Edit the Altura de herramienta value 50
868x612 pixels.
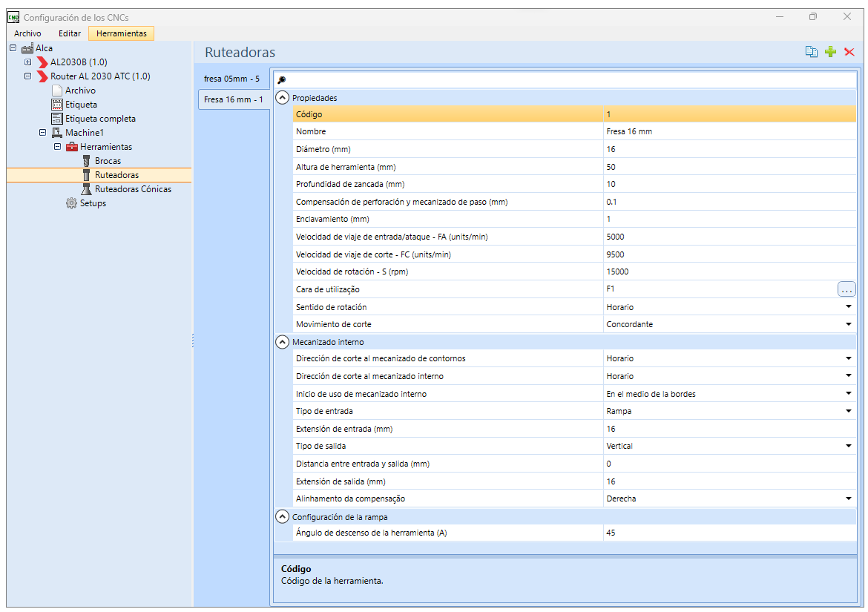pyautogui.click(x=729, y=167)
